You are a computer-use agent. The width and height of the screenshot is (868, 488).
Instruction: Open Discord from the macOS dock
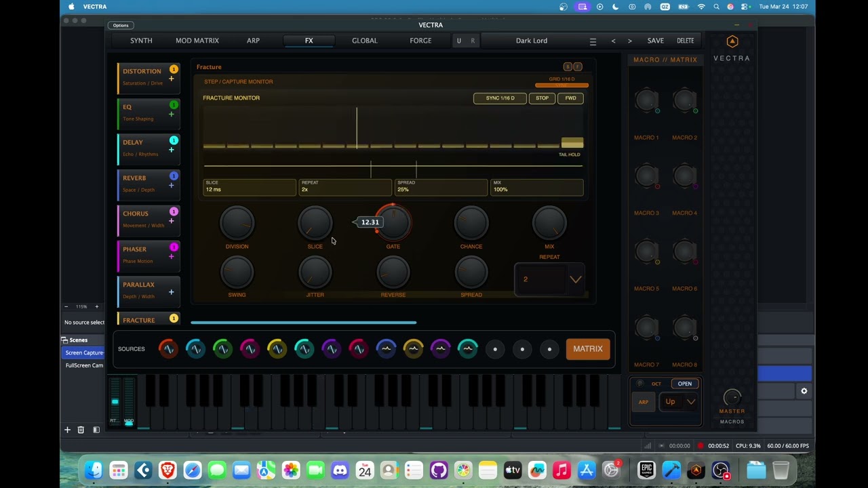340,470
